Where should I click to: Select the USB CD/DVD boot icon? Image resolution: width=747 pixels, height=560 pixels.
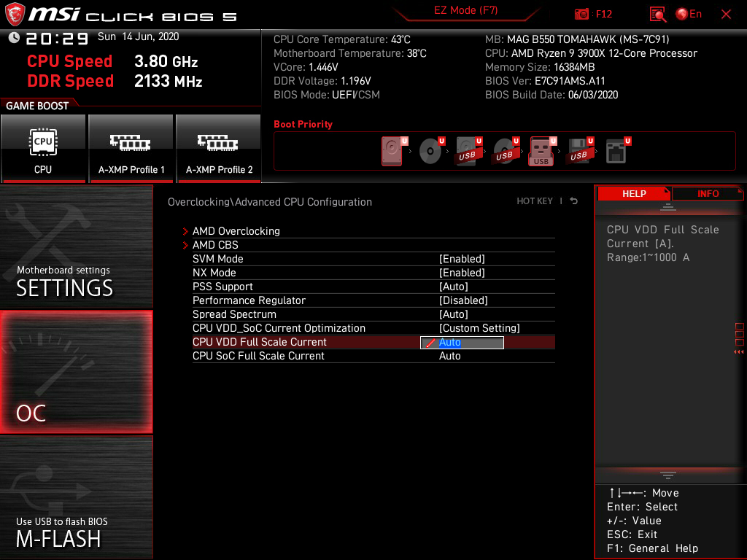[505, 151]
